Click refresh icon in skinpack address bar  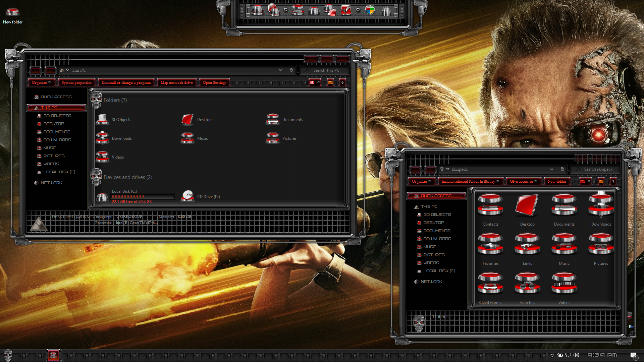(562, 169)
